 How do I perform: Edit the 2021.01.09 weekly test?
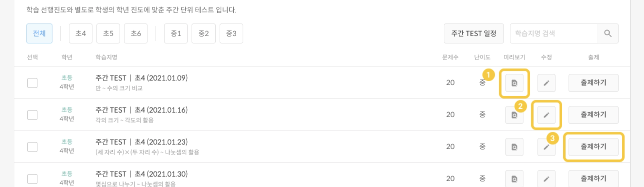[546, 83]
